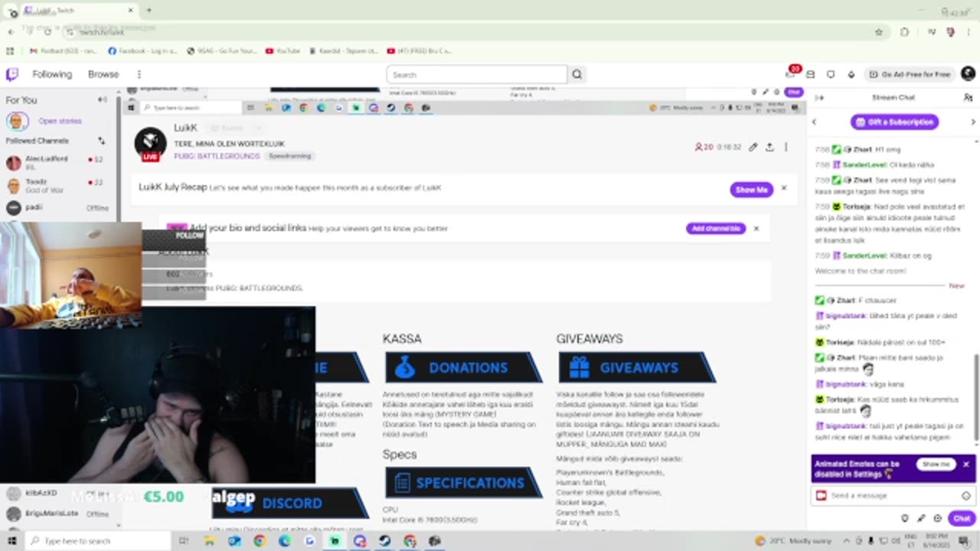Open chat community users list icon
The height and width of the screenshot is (551, 980).
point(968,98)
